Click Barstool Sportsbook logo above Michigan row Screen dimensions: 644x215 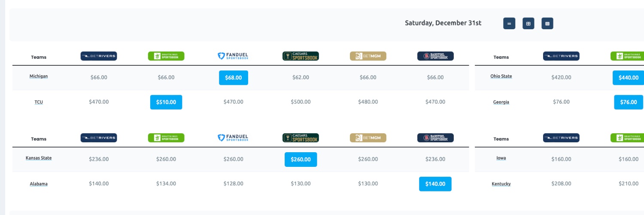click(435, 56)
